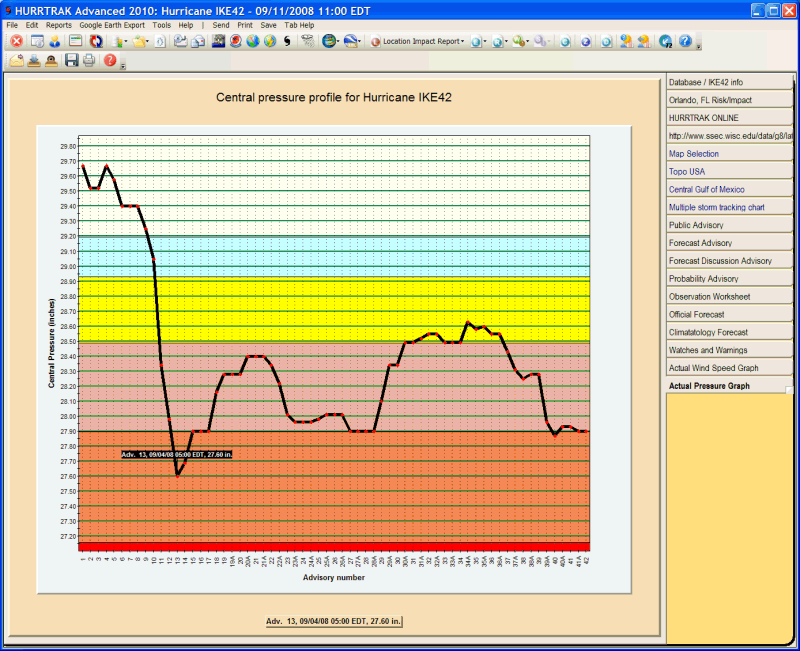Open the Google Earth Export menu
The width and height of the screenshot is (800, 651).
112,24
